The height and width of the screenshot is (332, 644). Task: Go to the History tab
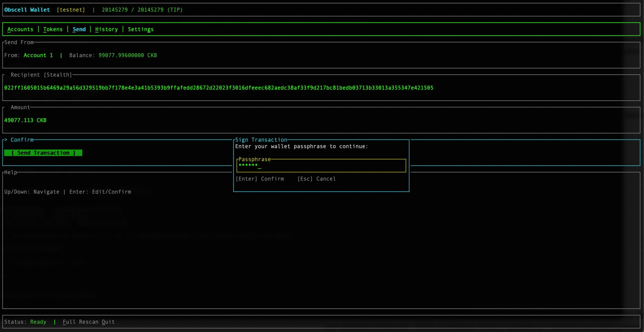coord(106,30)
